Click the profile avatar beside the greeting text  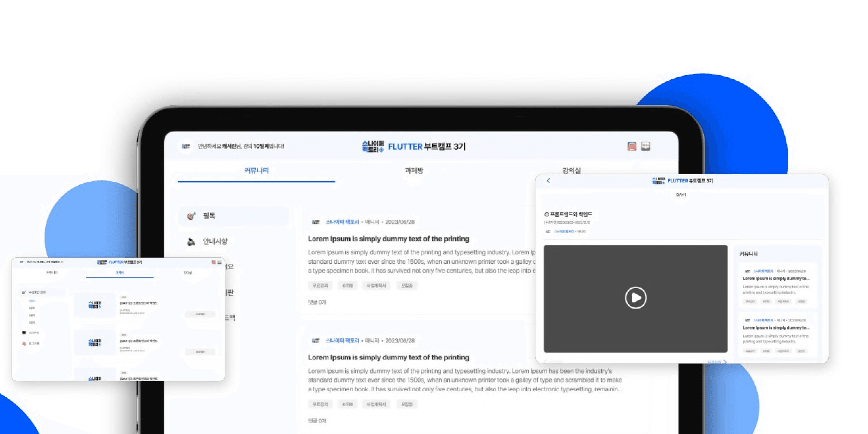tap(185, 146)
